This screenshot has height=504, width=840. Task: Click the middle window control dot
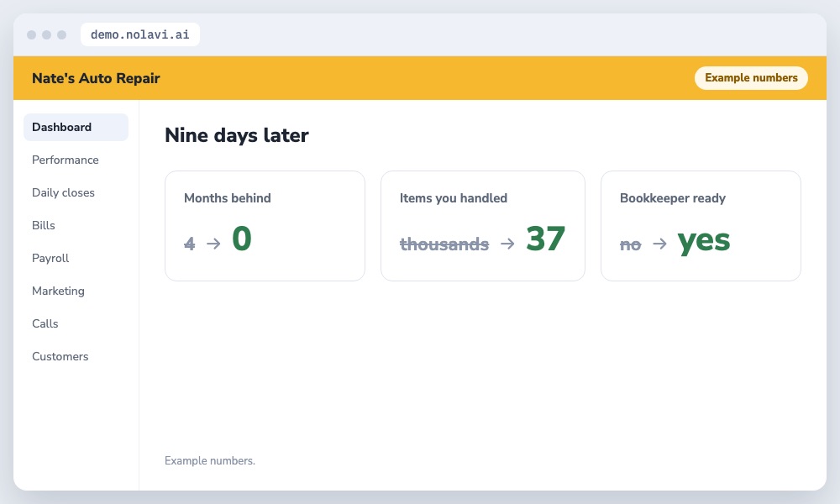coord(46,34)
